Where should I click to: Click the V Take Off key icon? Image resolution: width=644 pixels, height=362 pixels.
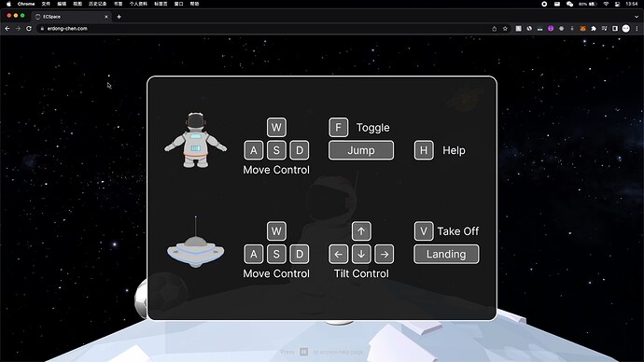(x=424, y=231)
